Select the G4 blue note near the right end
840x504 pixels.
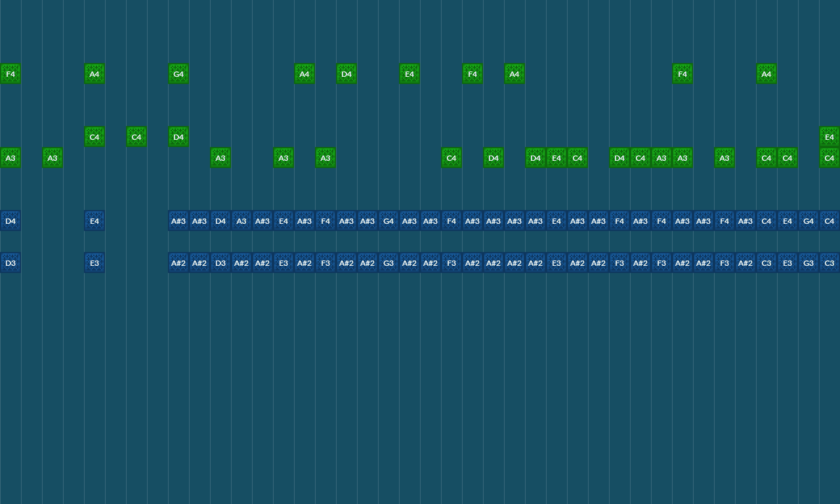[x=808, y=220]
